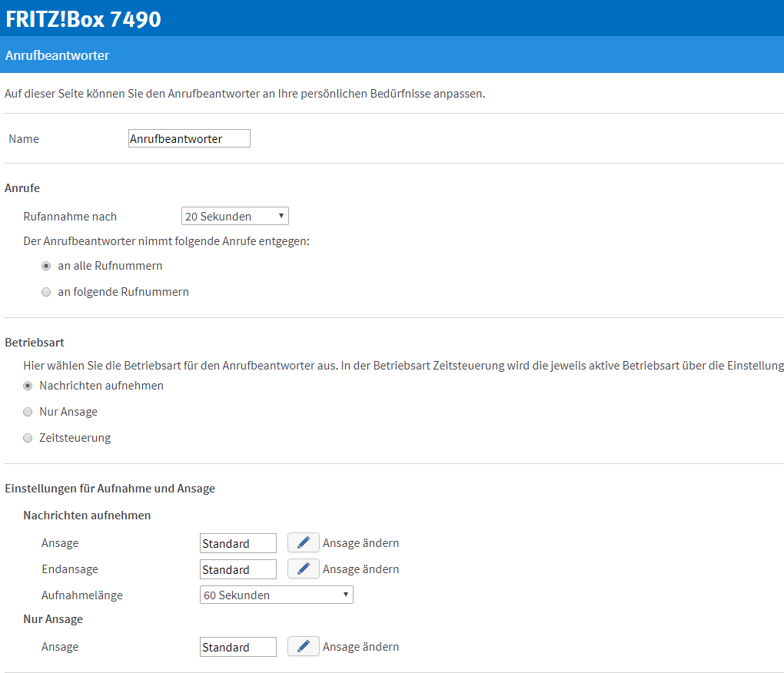
Task: Click the 'Nur Ansage' subsection heading
Action: click(x=53, y=619)
